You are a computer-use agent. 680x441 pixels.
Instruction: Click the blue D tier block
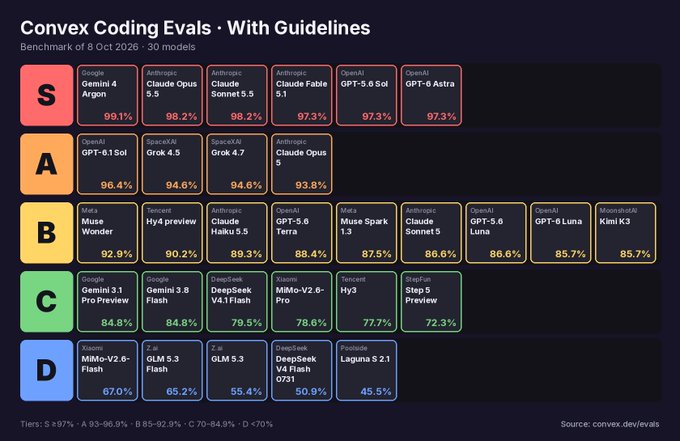pos(46,370)
